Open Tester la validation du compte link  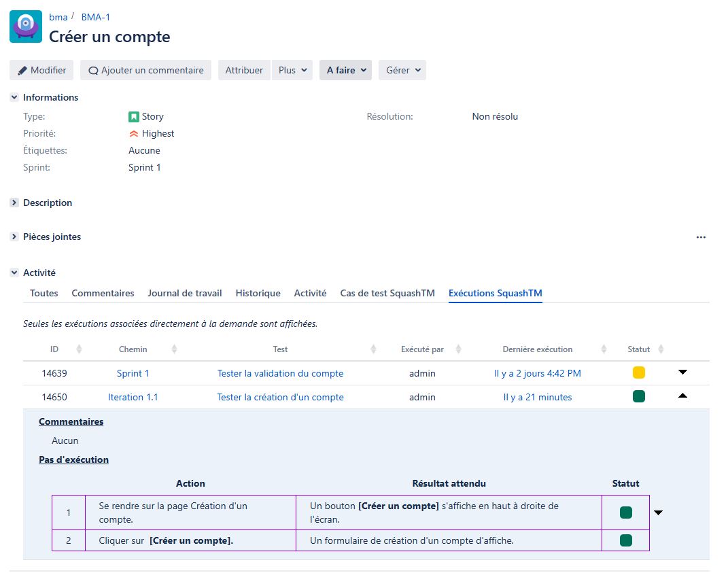click(x=280, y=373)
